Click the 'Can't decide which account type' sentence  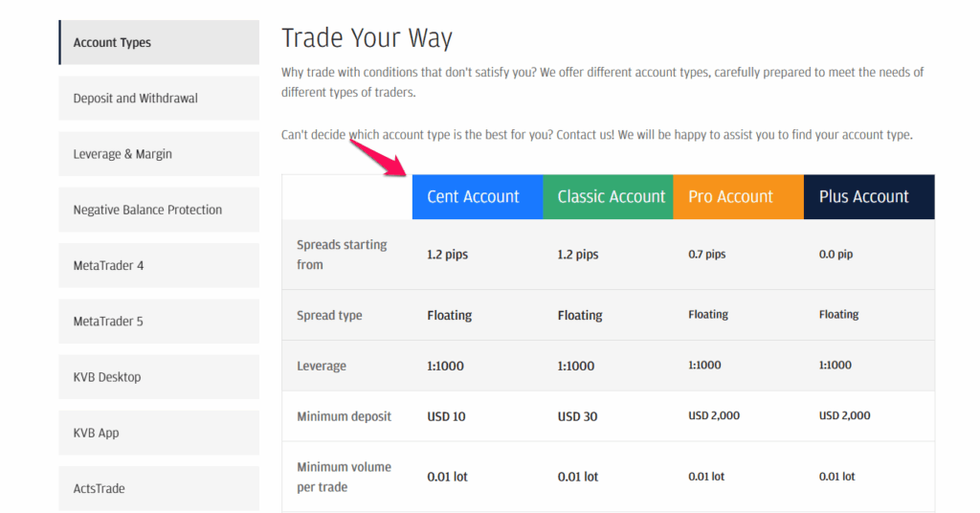(x=597, y=135)
